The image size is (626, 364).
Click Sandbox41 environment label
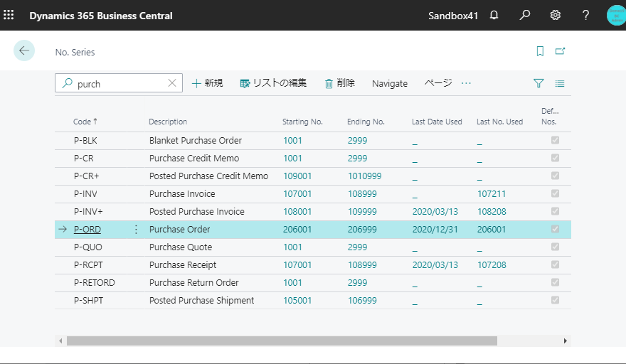453,16
